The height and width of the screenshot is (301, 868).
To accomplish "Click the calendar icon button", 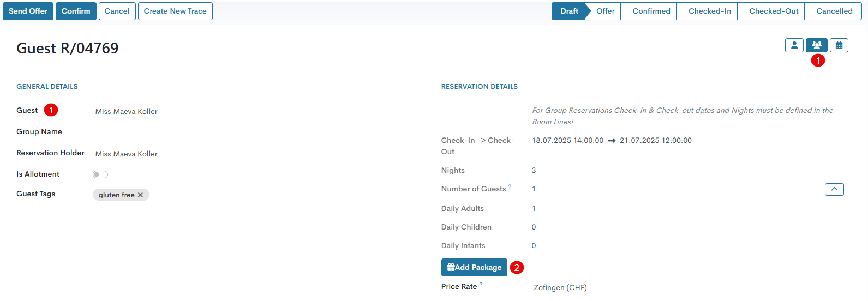I will (x=839, y=46).
